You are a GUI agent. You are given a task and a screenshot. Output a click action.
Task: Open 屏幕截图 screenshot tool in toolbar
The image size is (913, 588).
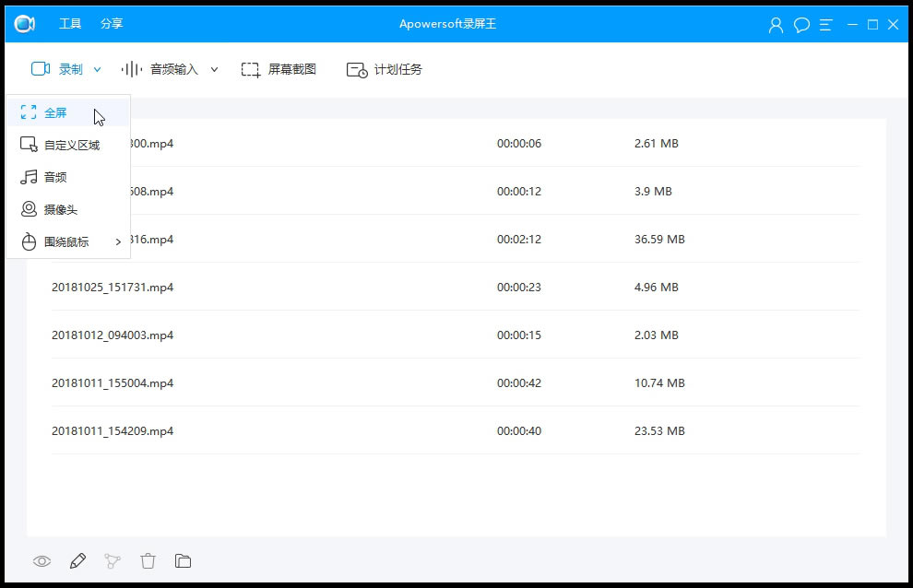pos(281,68)
